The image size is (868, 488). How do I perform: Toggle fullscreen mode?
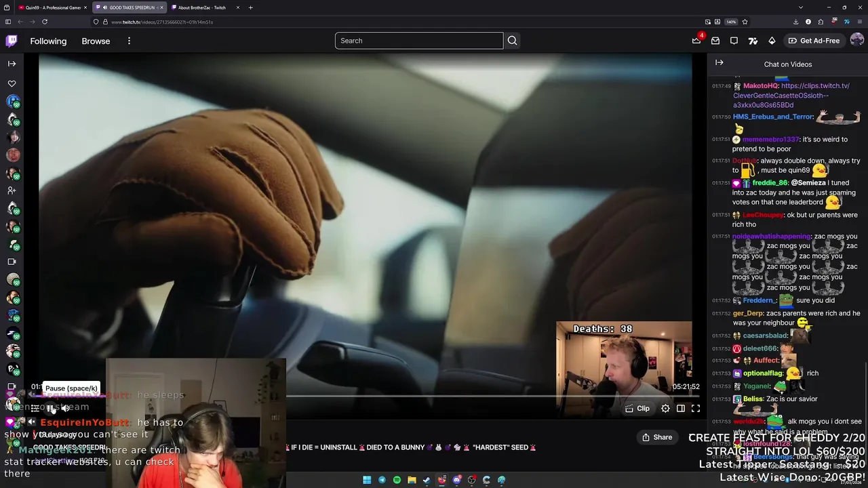[696, 408]
